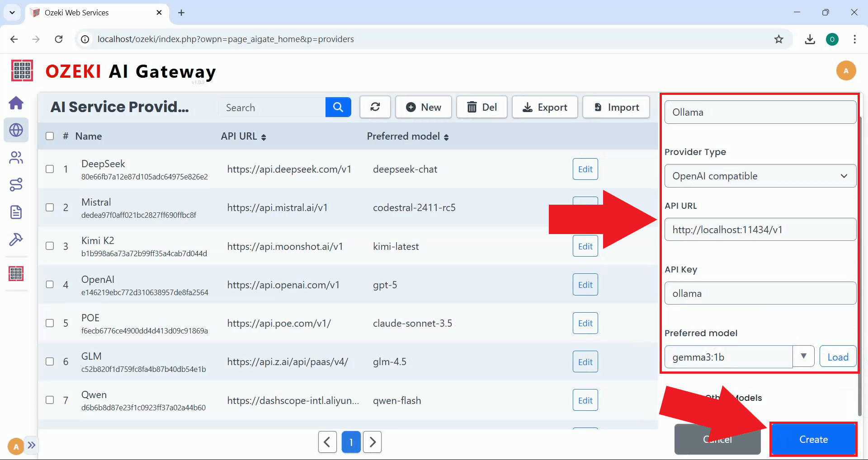Click Edit for the Kimi K2 provider
This screenshot has height=460, width=868.
tap(585, 246)
